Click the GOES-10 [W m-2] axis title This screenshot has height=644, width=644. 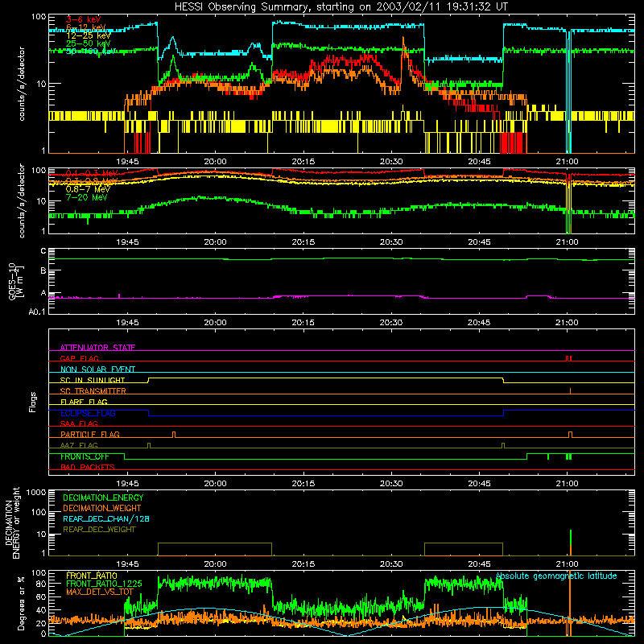click(16, 281)
